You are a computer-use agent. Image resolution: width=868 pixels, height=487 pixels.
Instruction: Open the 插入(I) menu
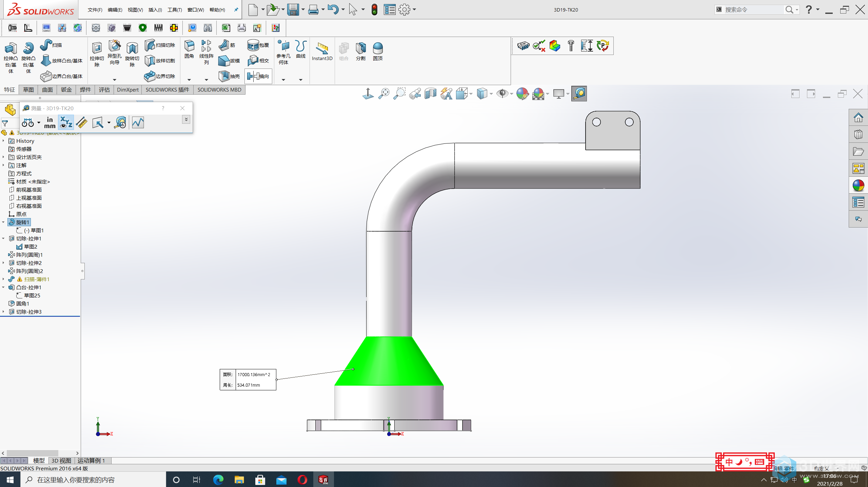pyautogui.click(x=155, y=10)
